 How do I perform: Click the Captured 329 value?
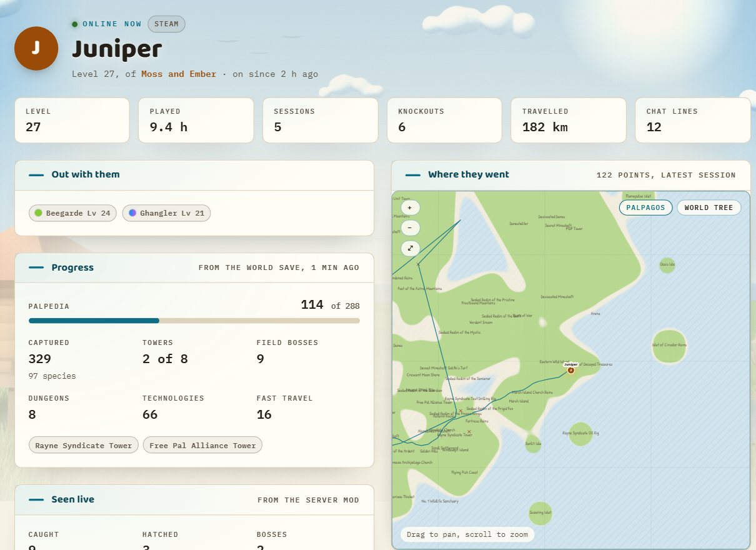(x=40, y=359)
